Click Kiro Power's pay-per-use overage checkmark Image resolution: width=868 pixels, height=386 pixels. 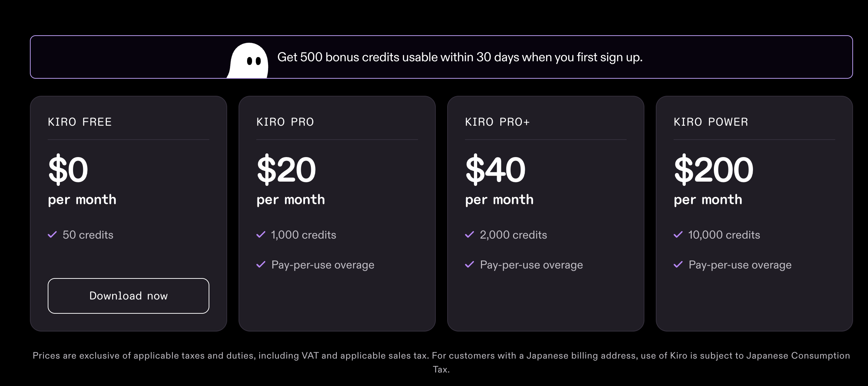pos(678,265)
